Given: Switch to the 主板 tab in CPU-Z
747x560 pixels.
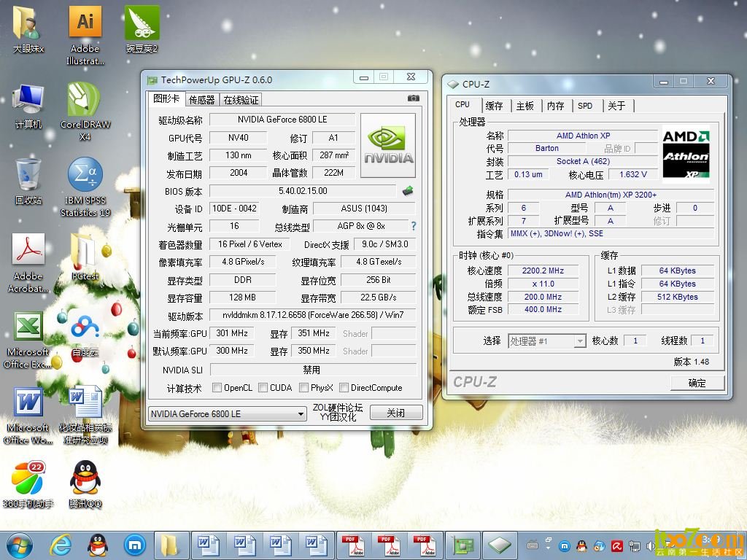Looking at the screenshot, I should click(x=525, y=106).
